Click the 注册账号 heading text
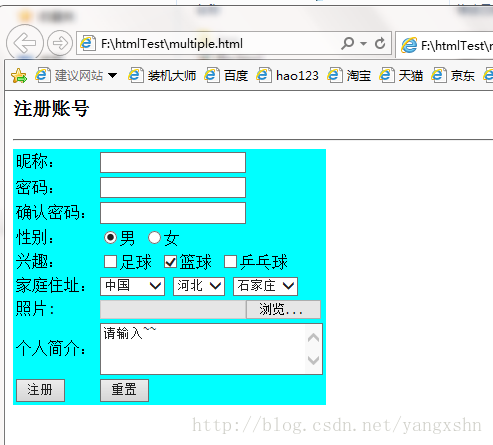This screenshot has height=445, width=493. click(51, 109)
